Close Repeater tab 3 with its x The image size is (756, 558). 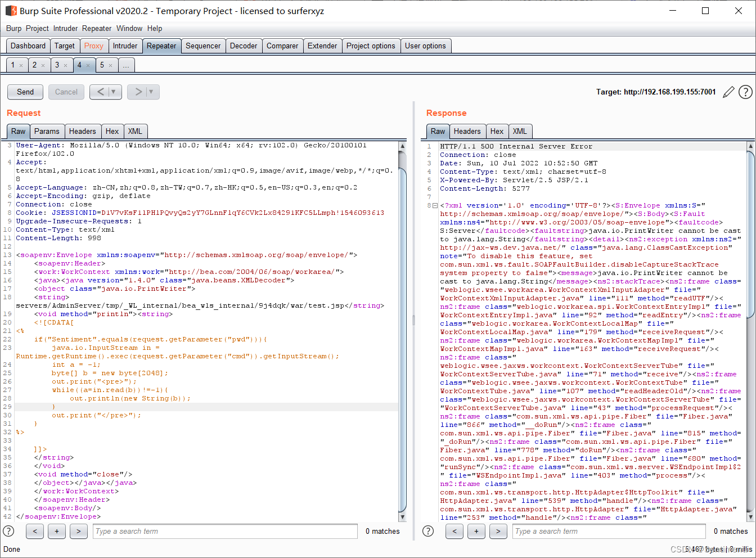[65, 65]
